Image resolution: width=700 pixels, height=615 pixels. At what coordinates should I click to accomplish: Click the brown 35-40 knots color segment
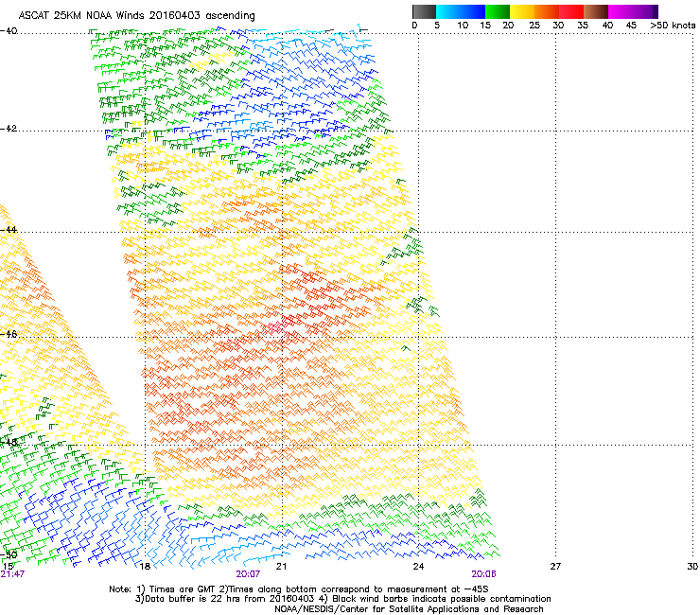(x=596, y=11)
